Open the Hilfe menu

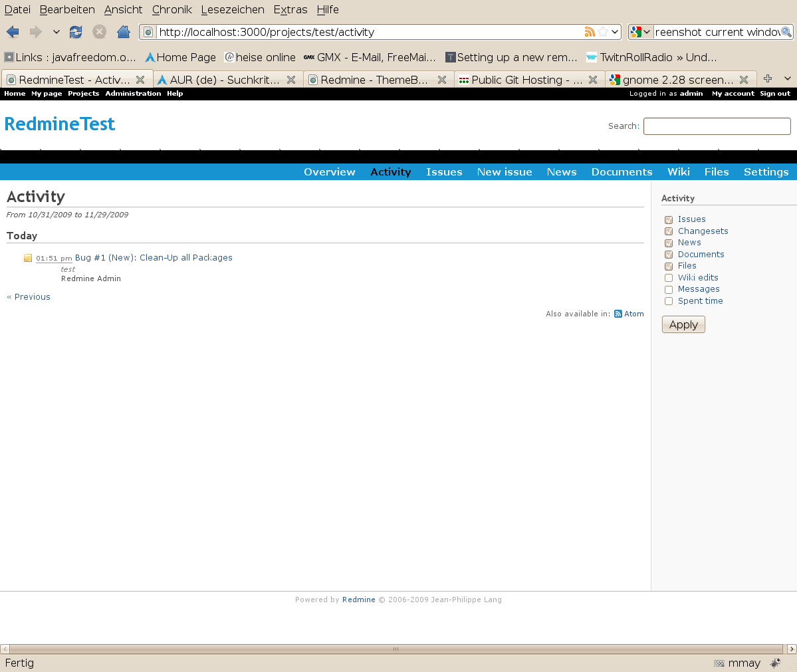click(x=328, y=10)
